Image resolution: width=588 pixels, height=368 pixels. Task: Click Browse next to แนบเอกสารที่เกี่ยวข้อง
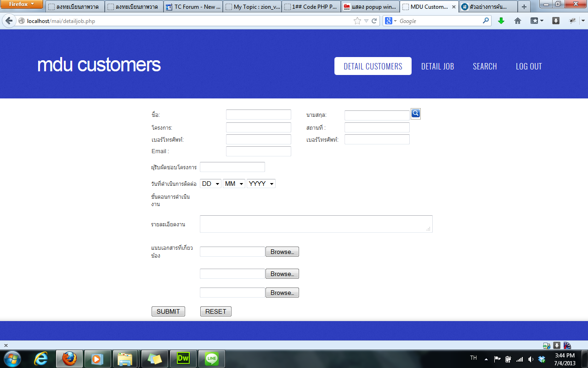[282, 252]
